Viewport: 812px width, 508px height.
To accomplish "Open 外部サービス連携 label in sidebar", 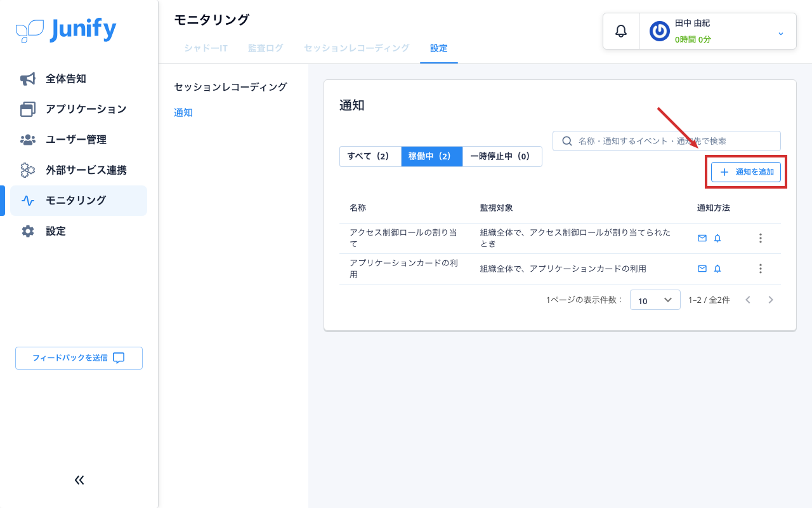I will tap(86, 170).
